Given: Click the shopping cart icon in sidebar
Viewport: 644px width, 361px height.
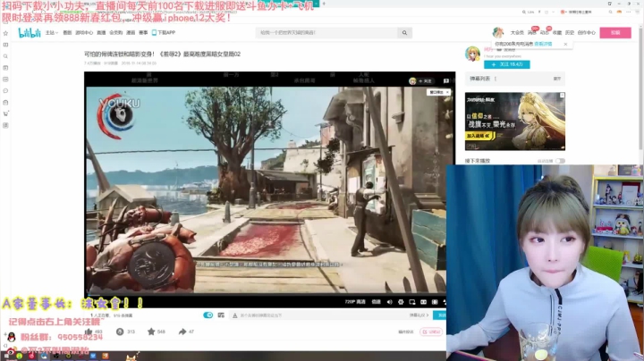Looking at the screenshot, I should coord(5,113).
